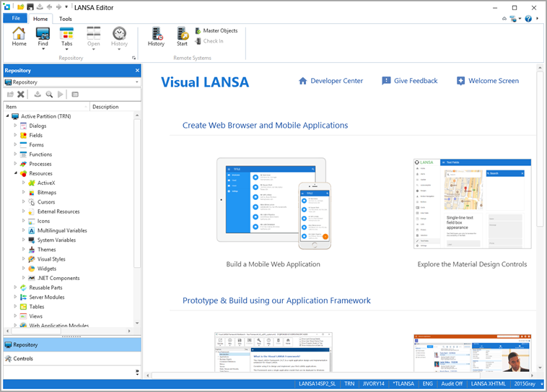Open Build a Mobile Web Application link
547x392 pixels.
click(x=273, y=264)
